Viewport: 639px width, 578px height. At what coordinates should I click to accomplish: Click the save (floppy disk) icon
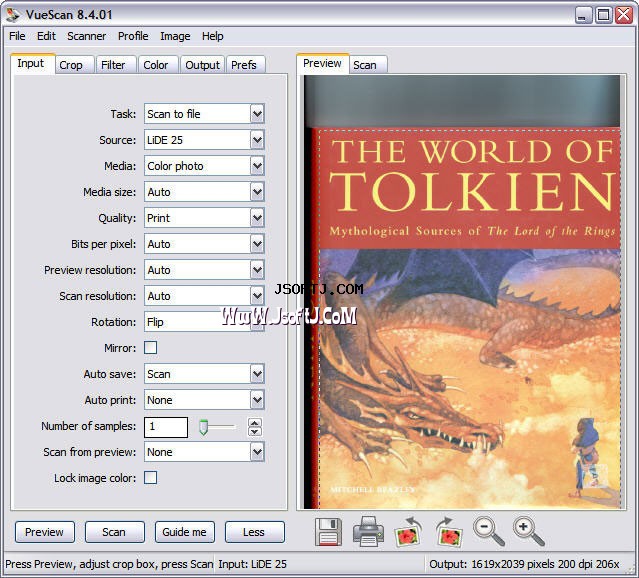tap(328, 532)
